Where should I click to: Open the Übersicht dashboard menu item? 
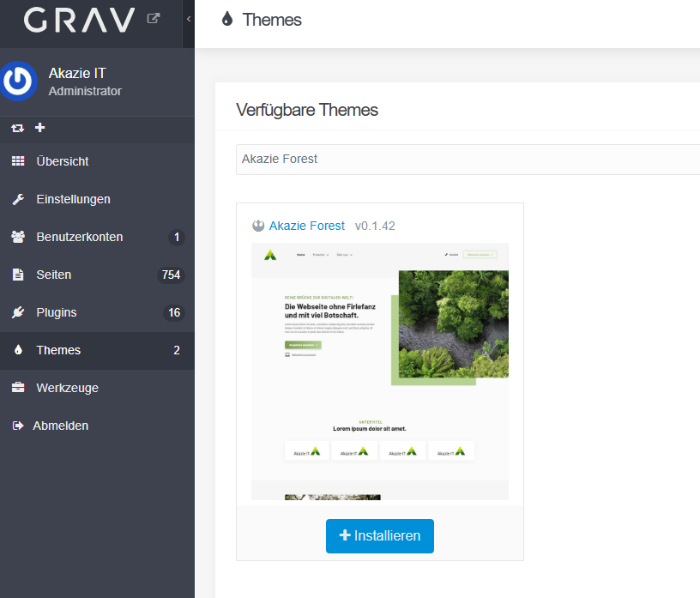click(x=63, y=161)
